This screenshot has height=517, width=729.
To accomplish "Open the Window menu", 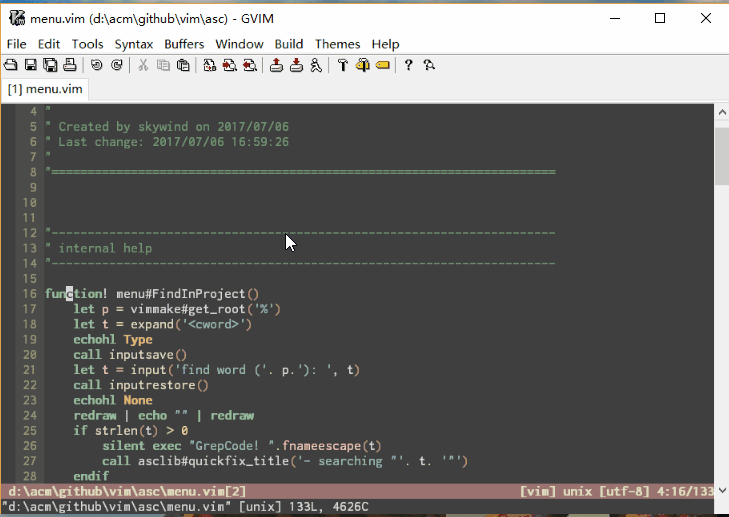I will pos(239,44).
